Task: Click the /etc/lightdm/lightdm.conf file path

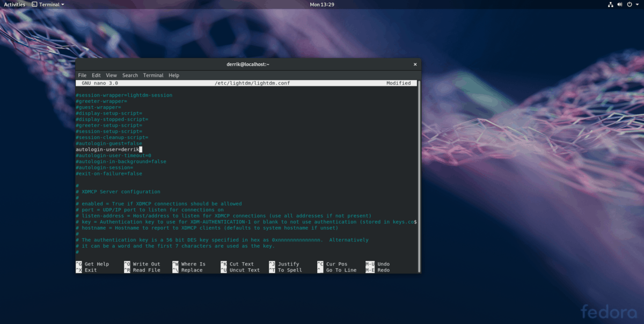Action: (252, 83)
